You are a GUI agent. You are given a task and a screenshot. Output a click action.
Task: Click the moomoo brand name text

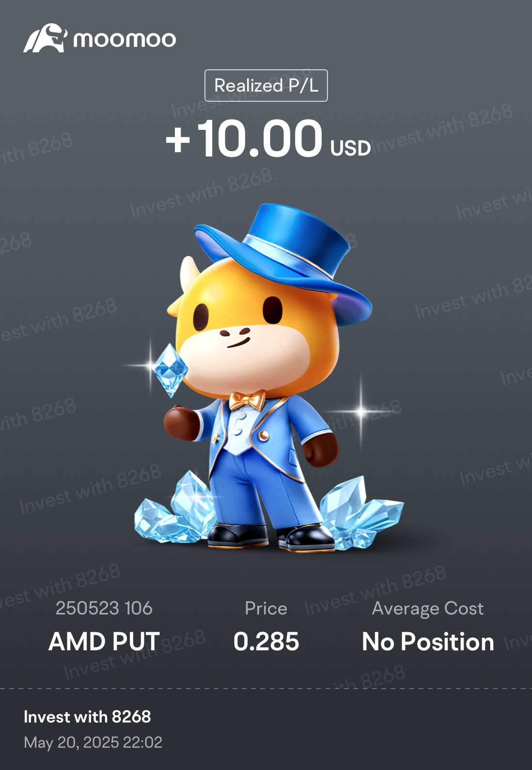tap(125, 39)
